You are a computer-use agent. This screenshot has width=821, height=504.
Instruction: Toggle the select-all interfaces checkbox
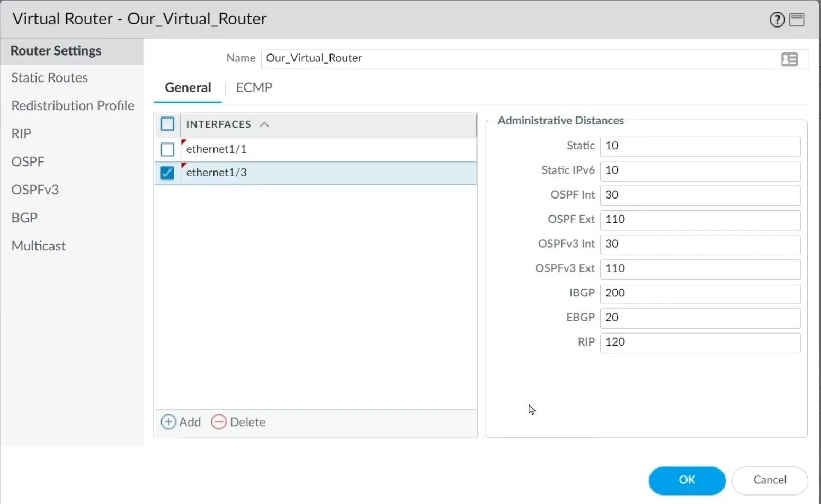point(167,124)
